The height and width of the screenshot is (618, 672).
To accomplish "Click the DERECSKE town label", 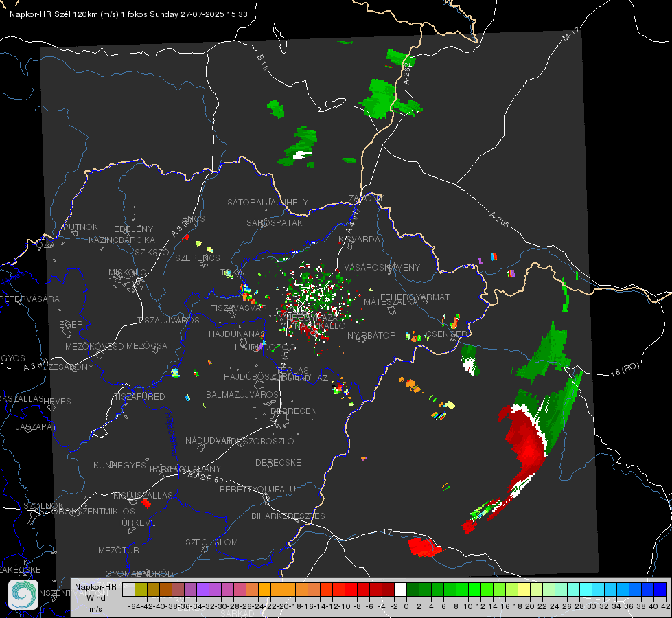I will click(x=278, y=463).
